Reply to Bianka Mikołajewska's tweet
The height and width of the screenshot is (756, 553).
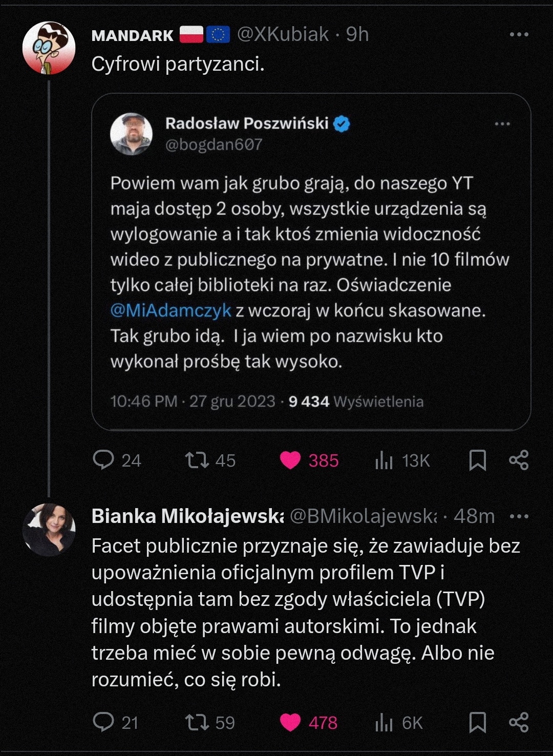click(103, 722)
